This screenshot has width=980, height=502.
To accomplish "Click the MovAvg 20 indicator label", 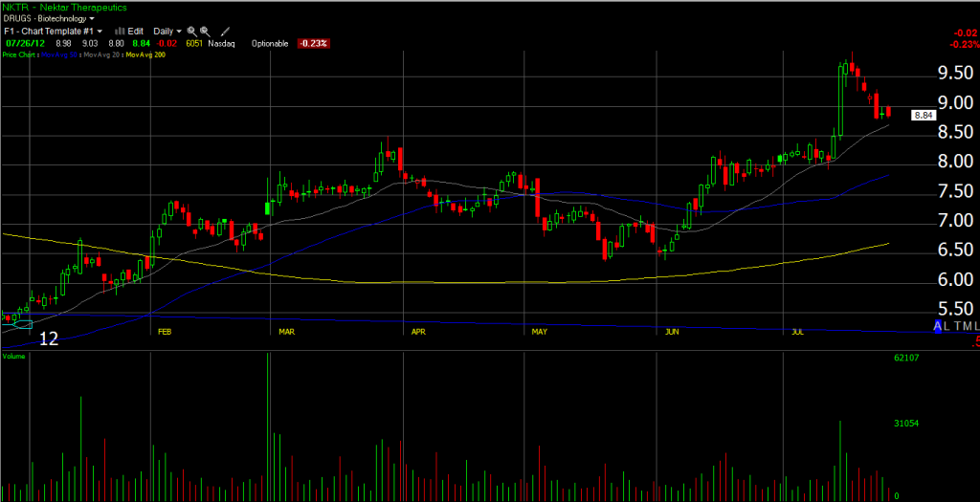I will pos(97,55).
